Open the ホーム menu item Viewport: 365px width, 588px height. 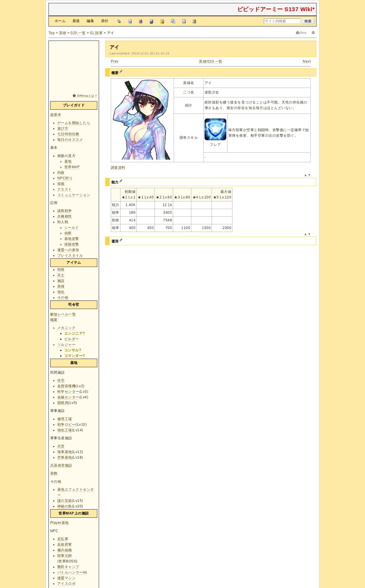pyautogui.click(x=60, y=21)
